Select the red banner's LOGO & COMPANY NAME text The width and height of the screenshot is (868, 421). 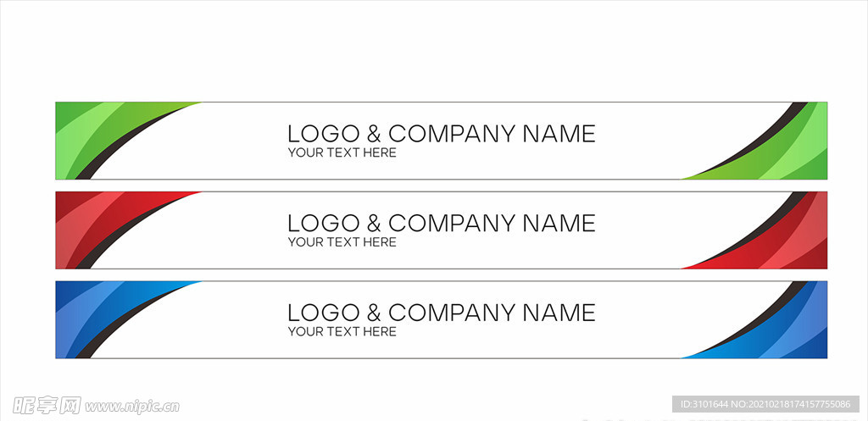(x=441, y=224)
